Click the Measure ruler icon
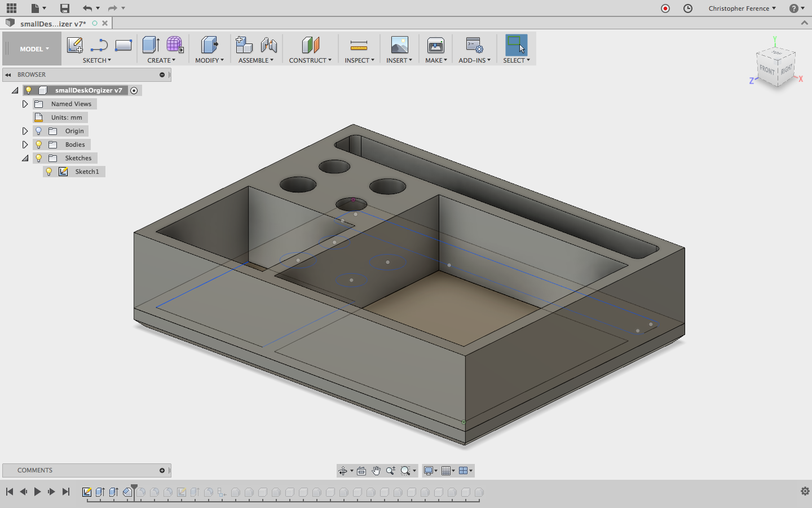Image resolution: width=812 pixels, height=508 pixels. 359,45
